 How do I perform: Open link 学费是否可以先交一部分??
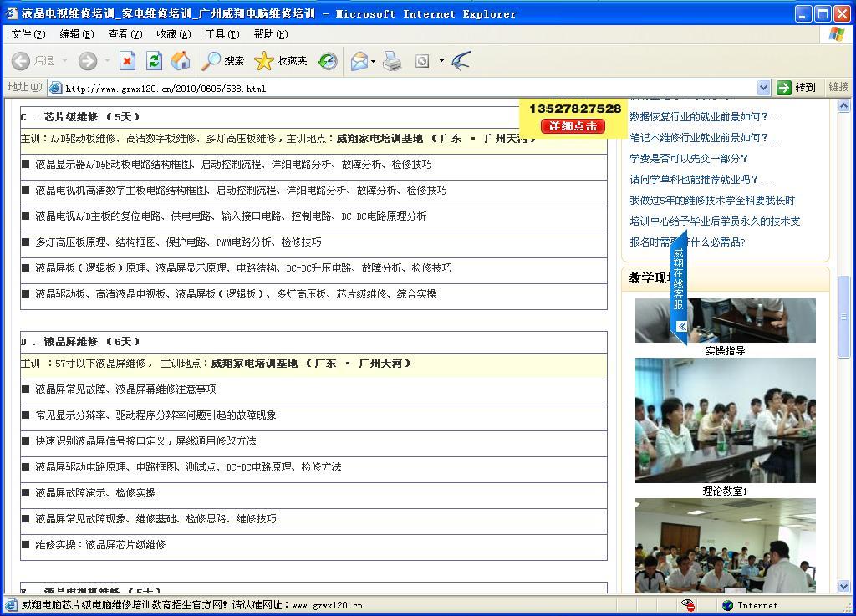point(688,159)
